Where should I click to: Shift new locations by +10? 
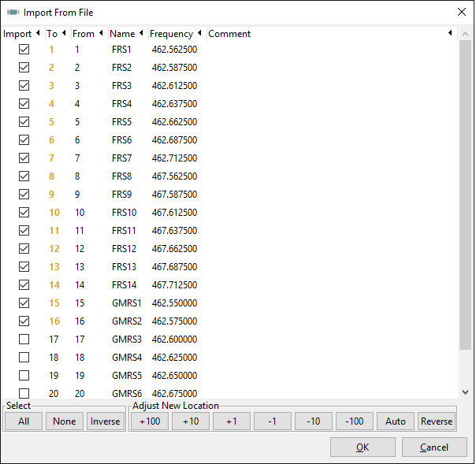[x=191, y=421]
